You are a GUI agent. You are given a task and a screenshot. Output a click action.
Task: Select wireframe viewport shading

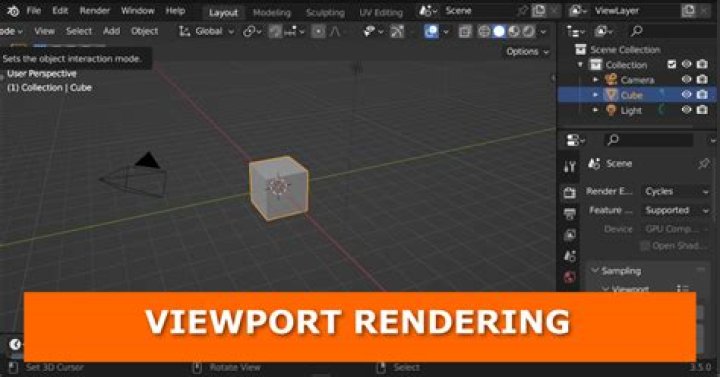pos(484,31)
